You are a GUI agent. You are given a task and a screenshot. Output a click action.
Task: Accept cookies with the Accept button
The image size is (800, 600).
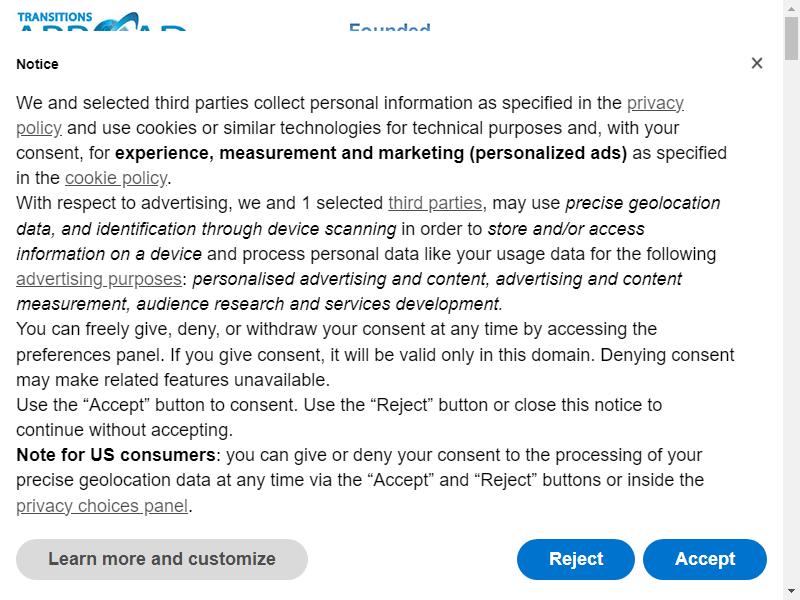[x=705, y=559]
